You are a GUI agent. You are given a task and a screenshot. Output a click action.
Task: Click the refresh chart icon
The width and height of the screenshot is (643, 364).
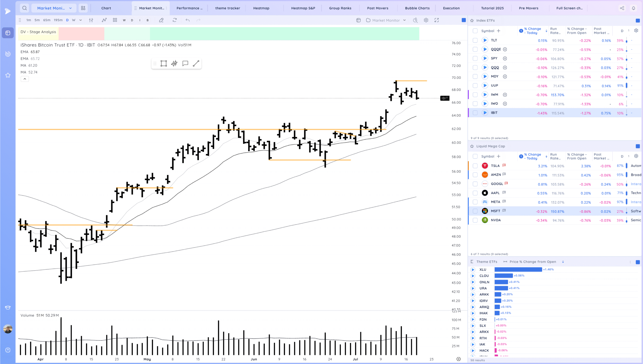coord(175,20)
